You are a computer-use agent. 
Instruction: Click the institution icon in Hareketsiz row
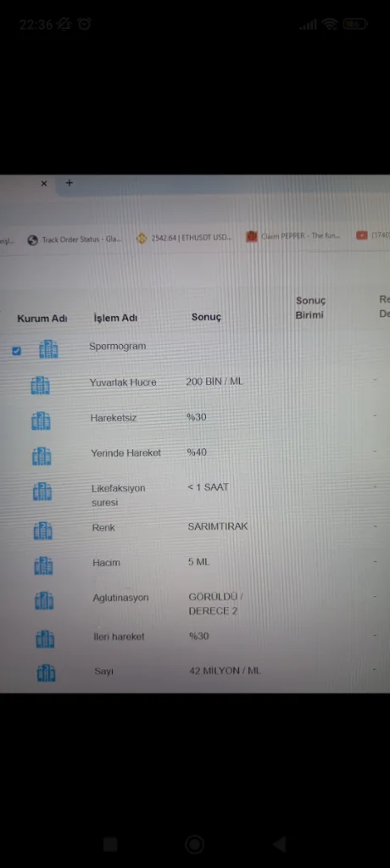point(41,421)
